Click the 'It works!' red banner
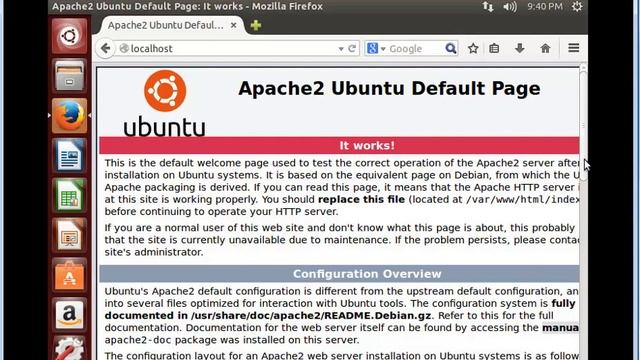The height and width of the screenshot is (360, 640). click(x=339, y=146)
